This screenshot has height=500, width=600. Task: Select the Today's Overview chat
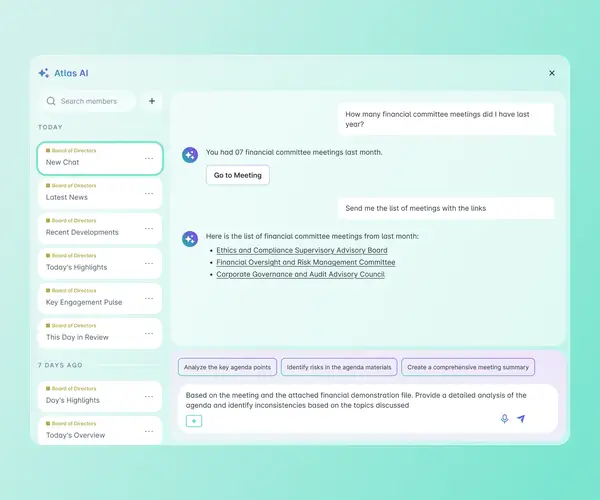[100, 431]
